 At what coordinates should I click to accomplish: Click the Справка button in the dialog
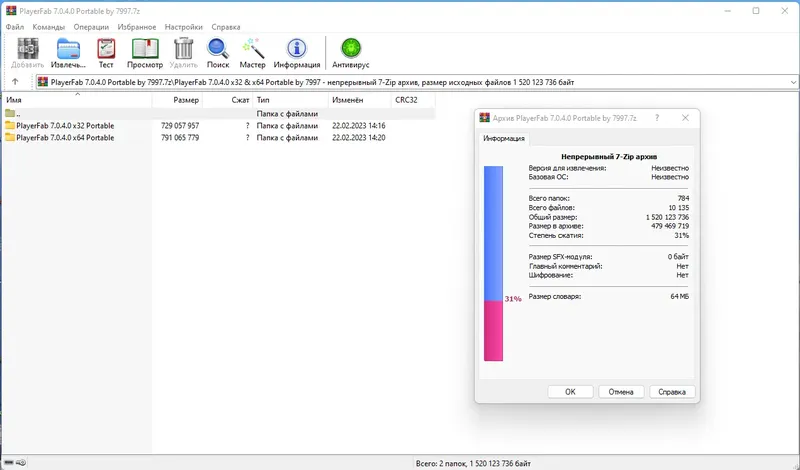671,392
